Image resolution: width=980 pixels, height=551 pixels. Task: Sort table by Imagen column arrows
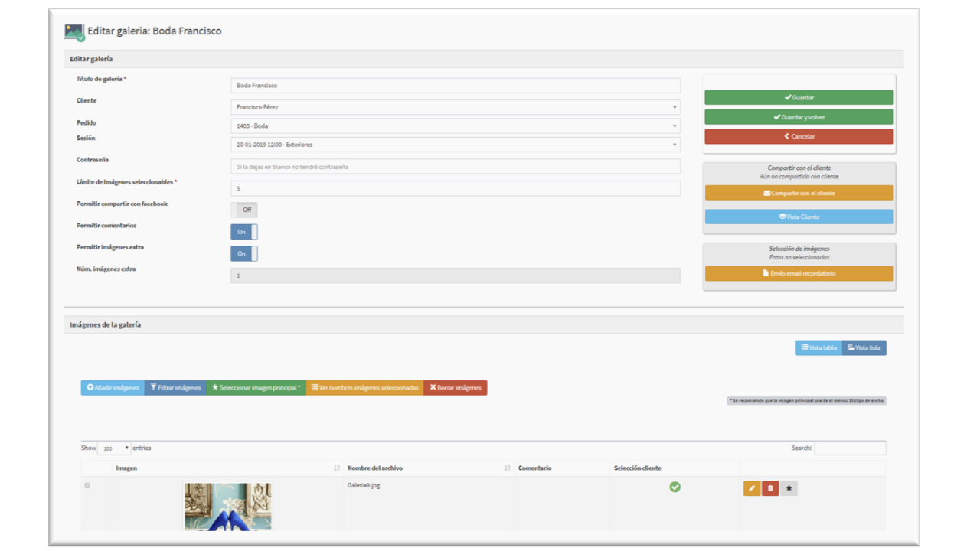(337, 468)
